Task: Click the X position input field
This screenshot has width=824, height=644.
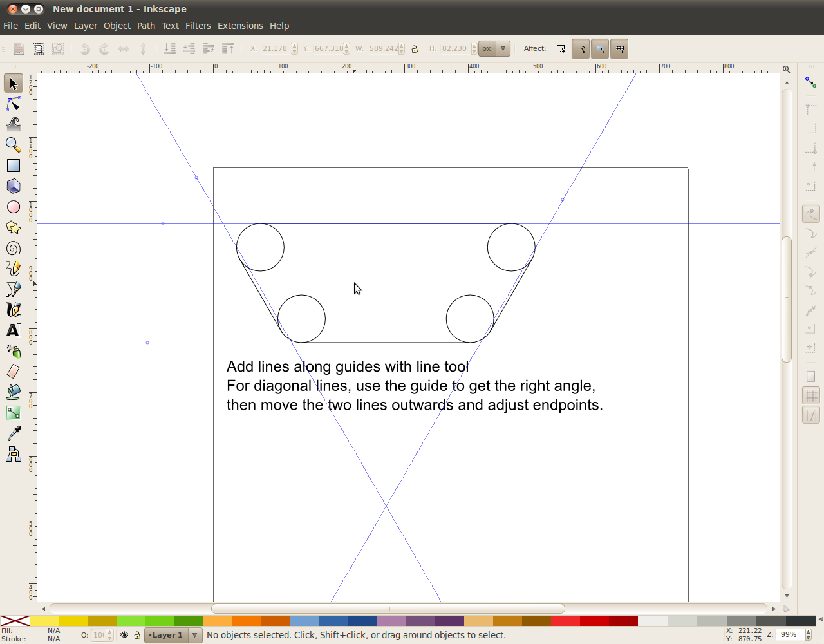Action: click(276, 49)
